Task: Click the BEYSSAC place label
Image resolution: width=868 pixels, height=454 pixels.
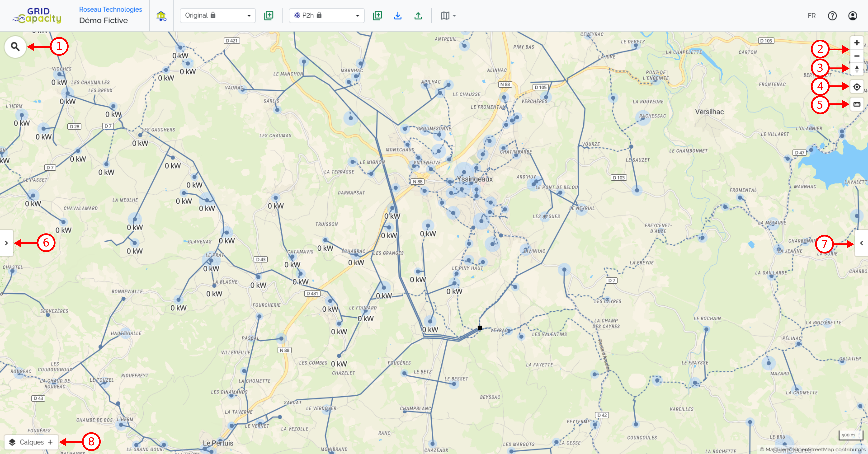Action: coord(490,397)
